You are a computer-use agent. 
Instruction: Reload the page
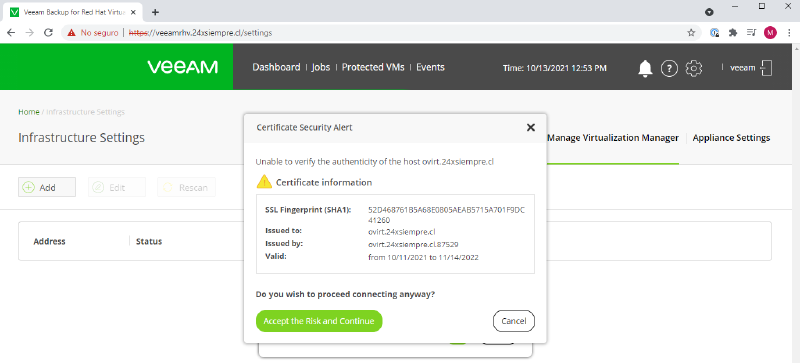48,33
